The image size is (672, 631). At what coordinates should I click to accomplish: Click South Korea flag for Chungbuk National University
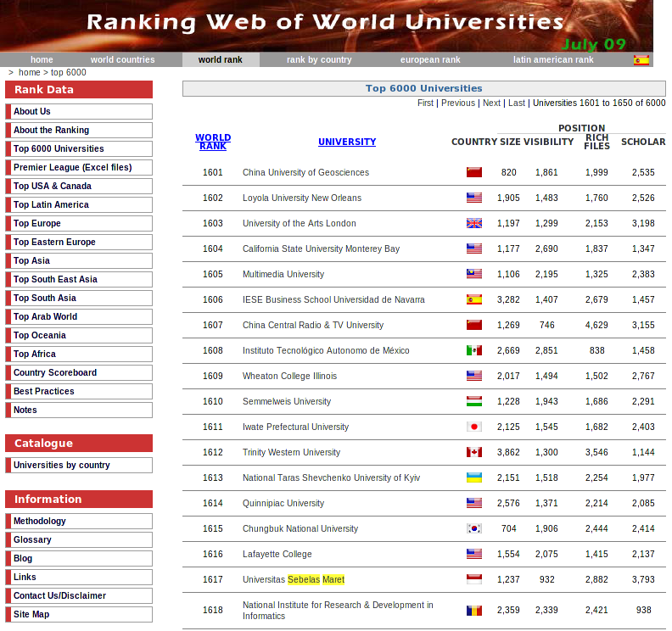(474, 528)
